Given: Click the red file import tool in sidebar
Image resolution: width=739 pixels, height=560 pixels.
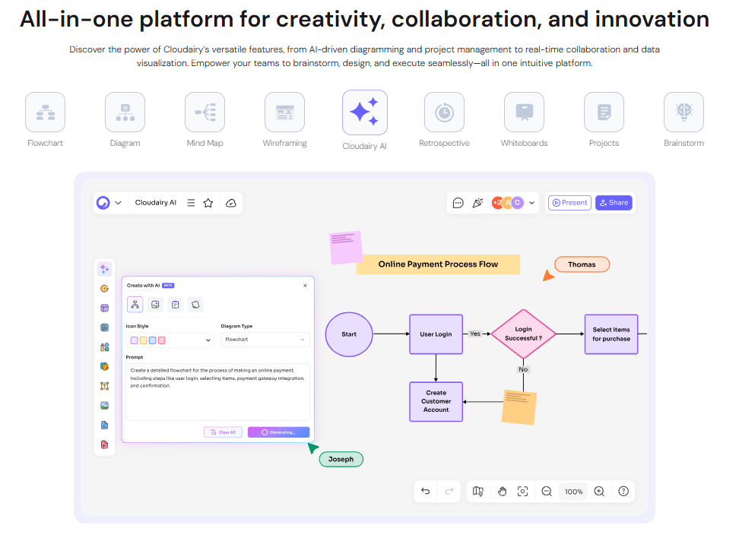Looking at the screenshot, I should coord(105,445).
